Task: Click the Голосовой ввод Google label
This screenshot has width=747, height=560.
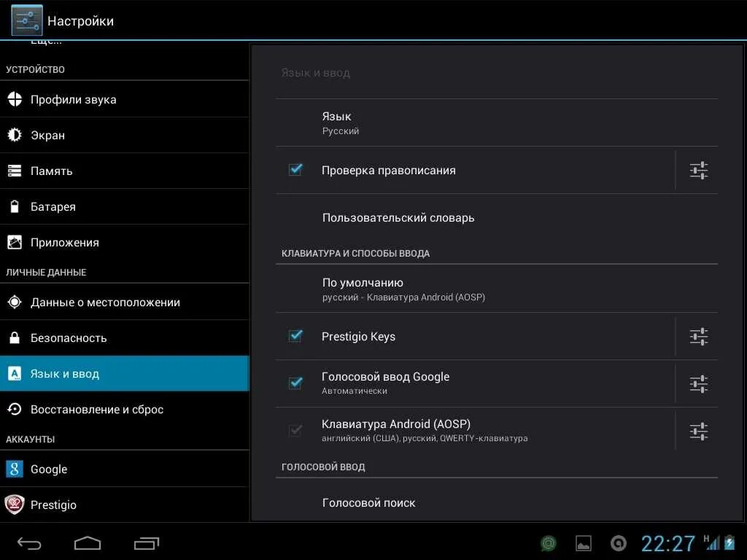Action: 385,376
